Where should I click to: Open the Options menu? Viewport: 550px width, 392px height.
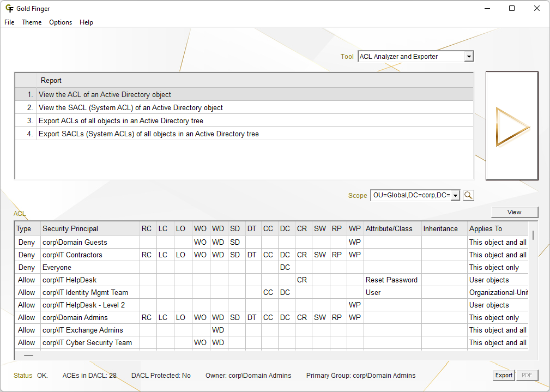(61, 22)
